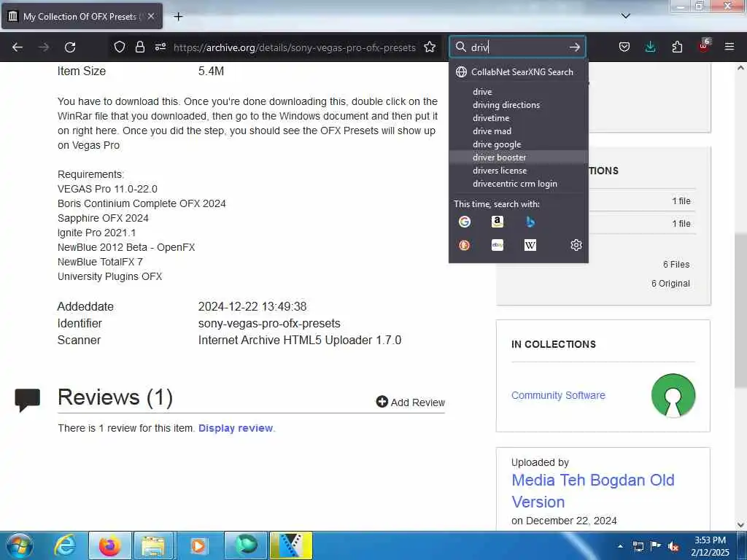The image size is (747, 560).
Task: Click the Reviews speech bubble icon
Action: coord(28,400)
